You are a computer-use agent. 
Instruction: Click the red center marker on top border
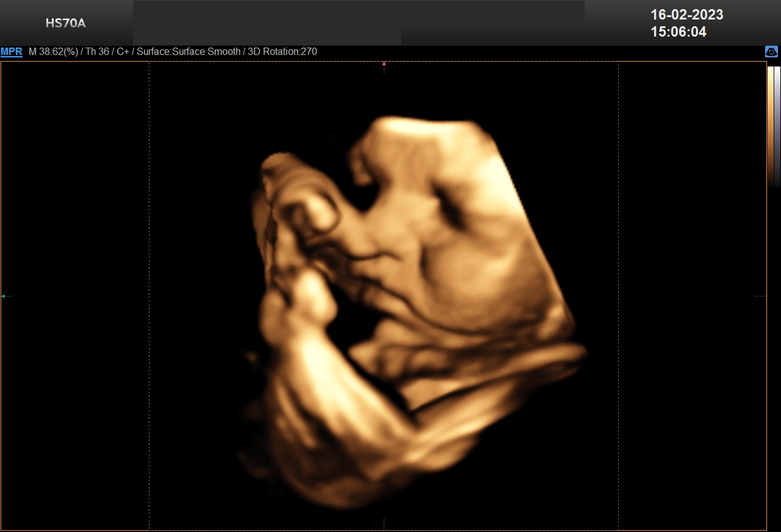(x=384, y=63)
